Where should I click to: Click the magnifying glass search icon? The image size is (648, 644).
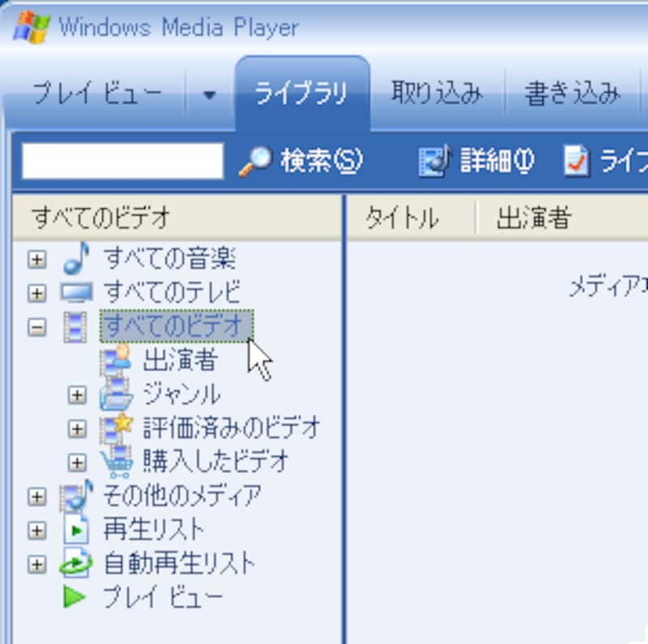tap(256, 160)
